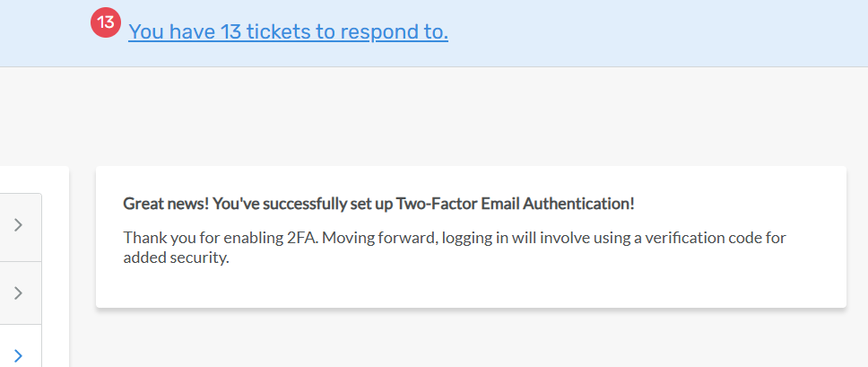Select the third side list item
868x367 pixels.
tap(32, 352)
